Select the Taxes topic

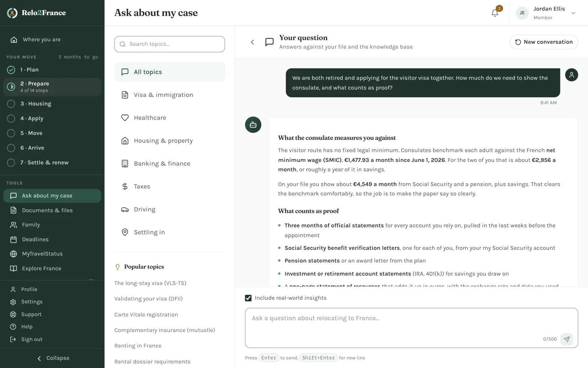coord(169,187)
